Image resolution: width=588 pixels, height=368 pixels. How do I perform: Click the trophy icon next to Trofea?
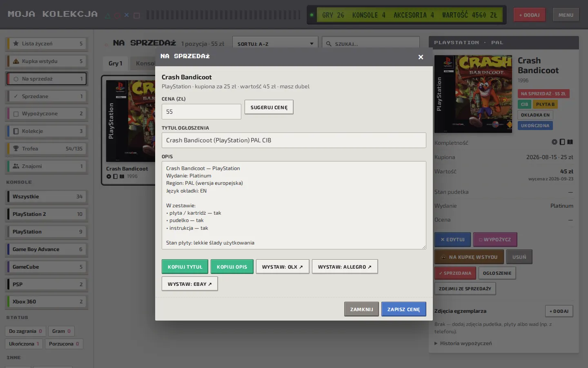(x=16, y=148)
